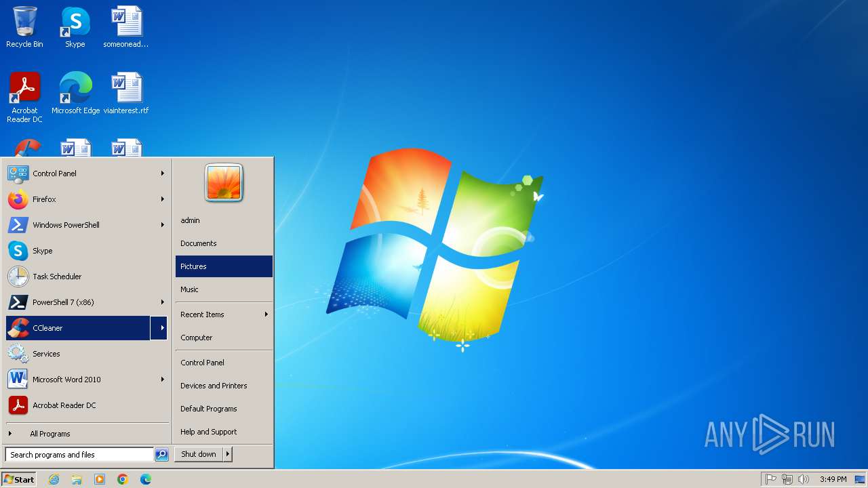Viewport: 868px width, 488px height.
Task: Open Task Scheduler from Start menu
Action: 87,277
